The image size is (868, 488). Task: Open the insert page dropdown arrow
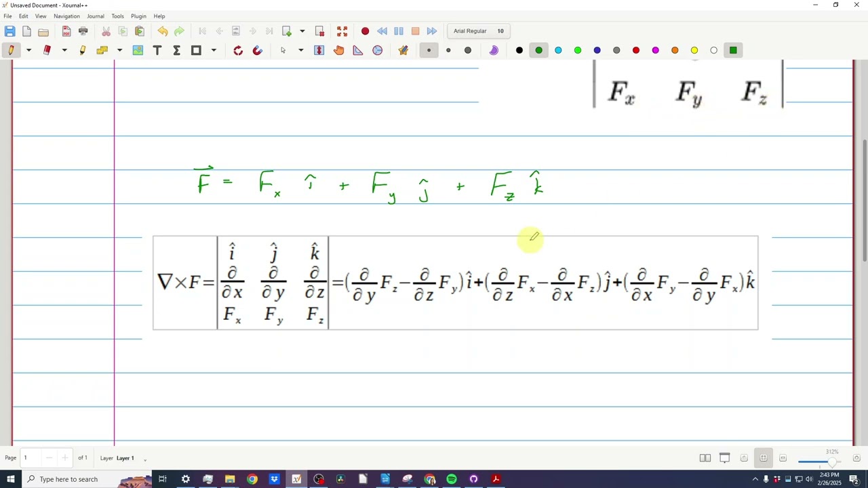pyautogui.click(x=302, y=31)
